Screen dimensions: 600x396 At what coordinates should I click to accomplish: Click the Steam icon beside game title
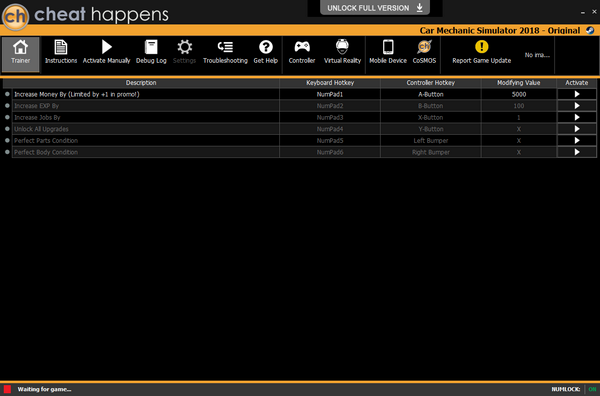coord(590,30)
